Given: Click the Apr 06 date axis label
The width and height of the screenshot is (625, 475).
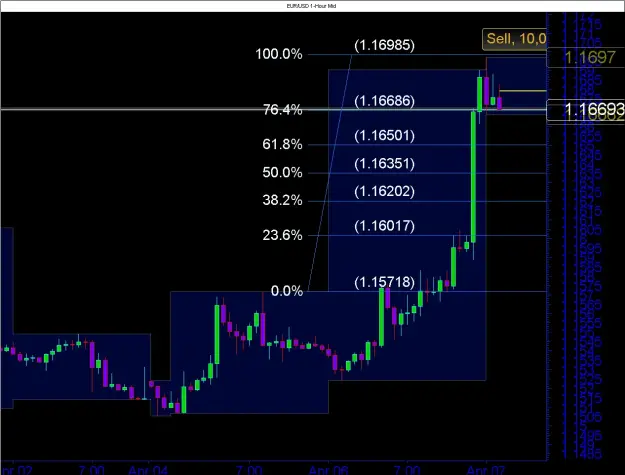Looking at the screenshot, I should click(x=328, y=470).
